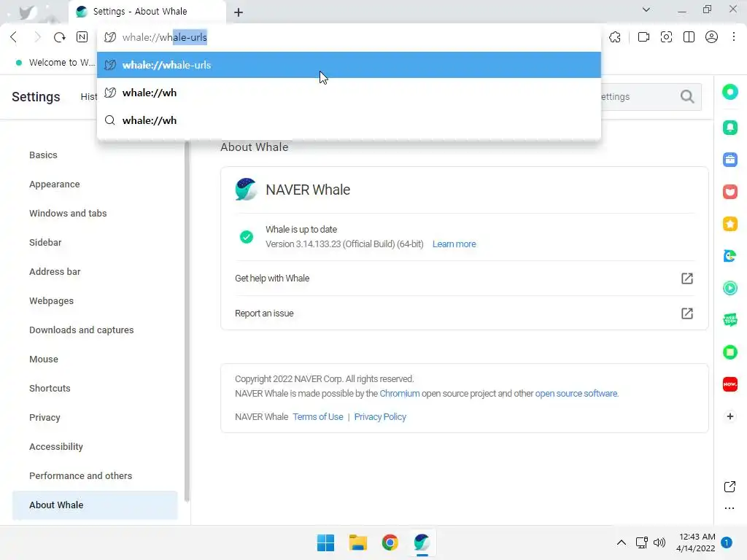Open the user profile icon
The width and height of the screenshot is (747, 560).
click(x=711, y=37)
